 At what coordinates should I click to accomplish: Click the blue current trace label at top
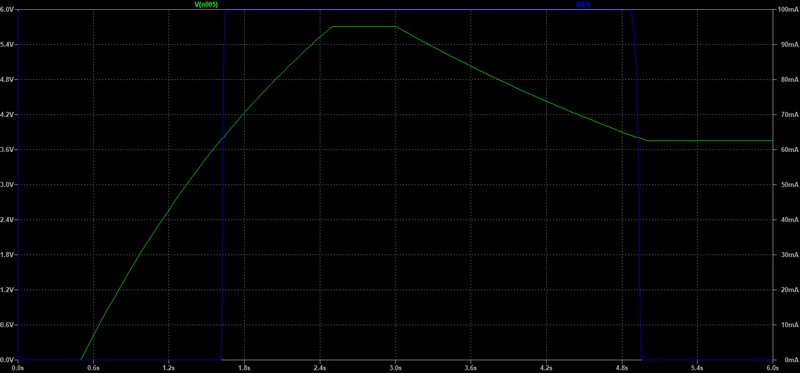pyautogui.click(x=583, y=4)
